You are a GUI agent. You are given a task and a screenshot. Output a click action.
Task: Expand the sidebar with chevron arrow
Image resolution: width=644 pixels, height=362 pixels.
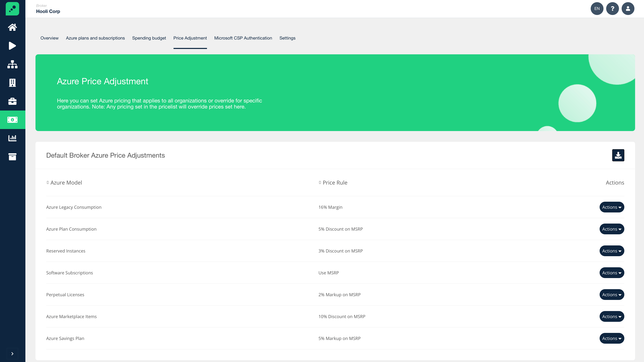pyautogui.click(x=12, y=354)
